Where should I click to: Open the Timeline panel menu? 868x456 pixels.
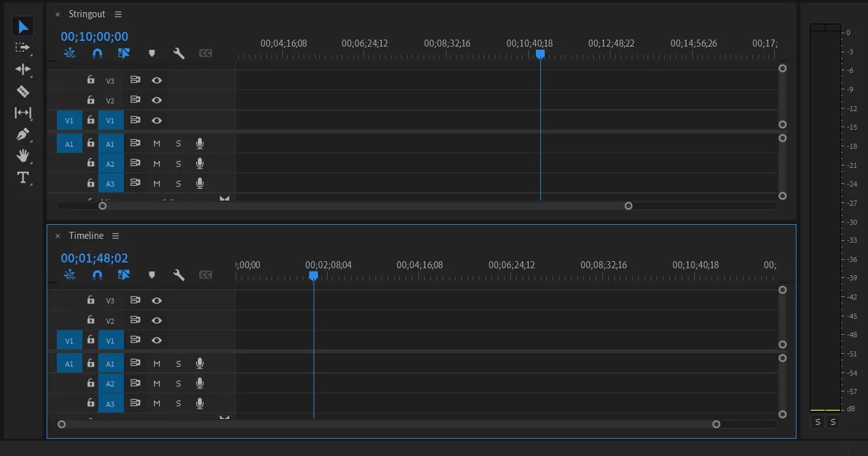pyautogui.click(x=116, y=235)
